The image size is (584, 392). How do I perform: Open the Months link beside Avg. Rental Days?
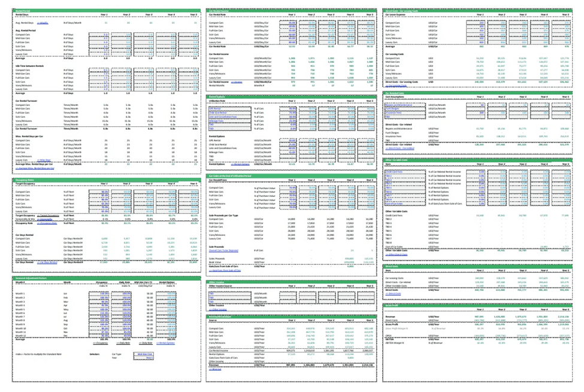click(x=43, y=23)
